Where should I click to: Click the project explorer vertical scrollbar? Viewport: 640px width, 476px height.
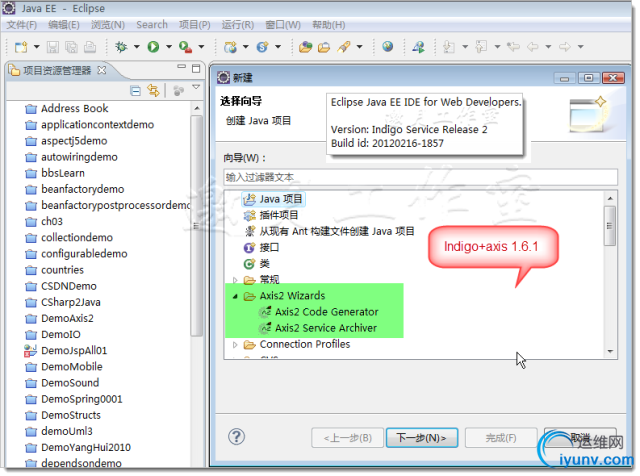(x=197, y=226)
